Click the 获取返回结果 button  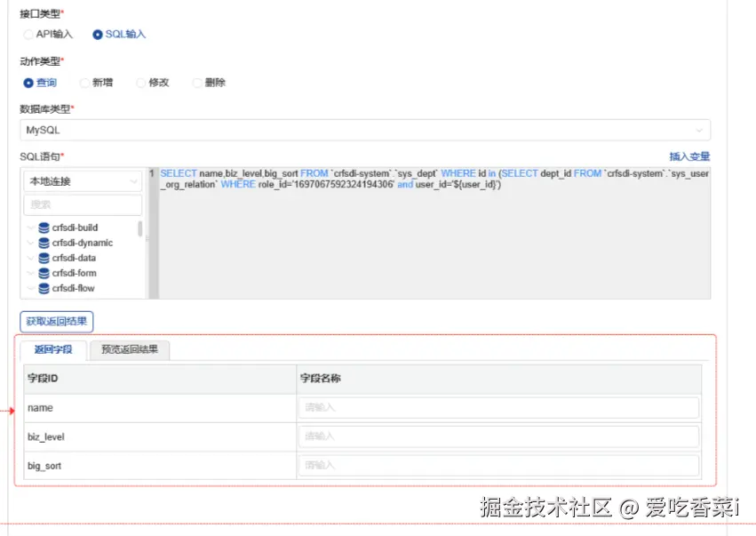pos(56,321)
